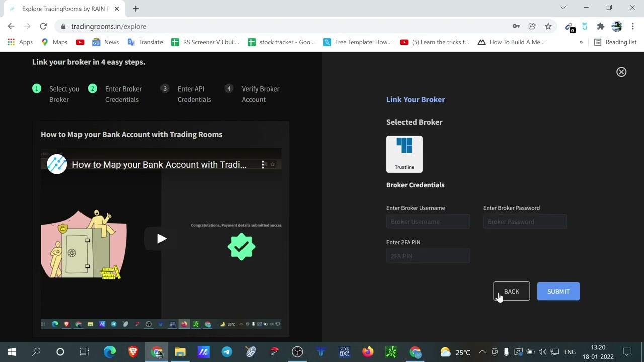Reload the current page

[43, 26]
